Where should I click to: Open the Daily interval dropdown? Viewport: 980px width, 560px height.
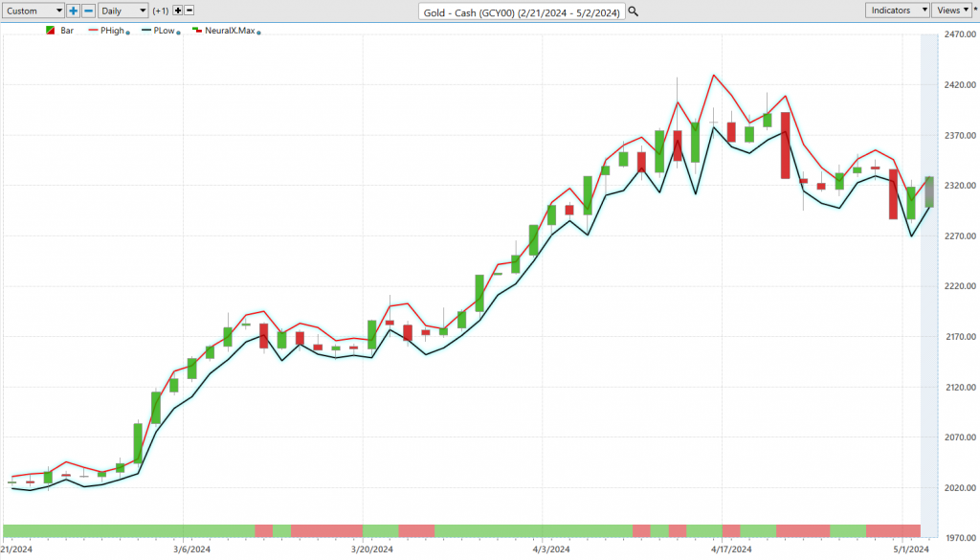coord(122,11)
